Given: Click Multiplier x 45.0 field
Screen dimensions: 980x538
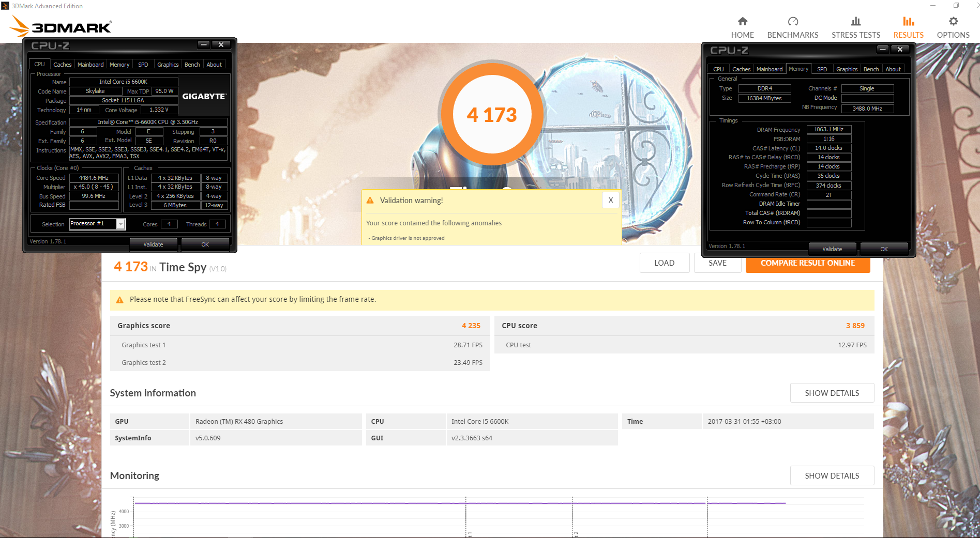Looking at the screenshot, I should 94,187.
